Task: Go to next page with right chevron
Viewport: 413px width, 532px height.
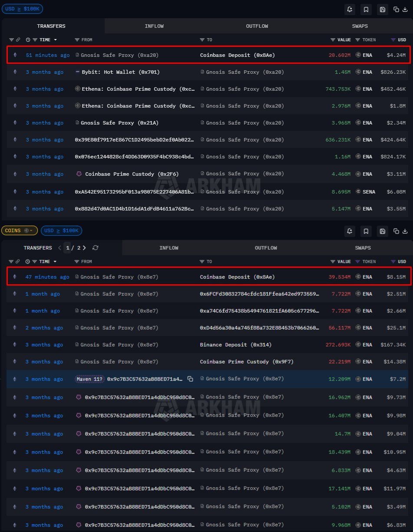Action: coord(84,248)
